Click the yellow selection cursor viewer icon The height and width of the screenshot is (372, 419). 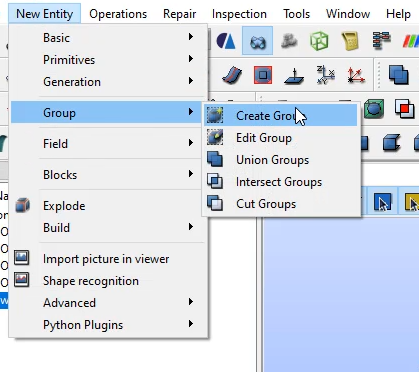(412, 202)
